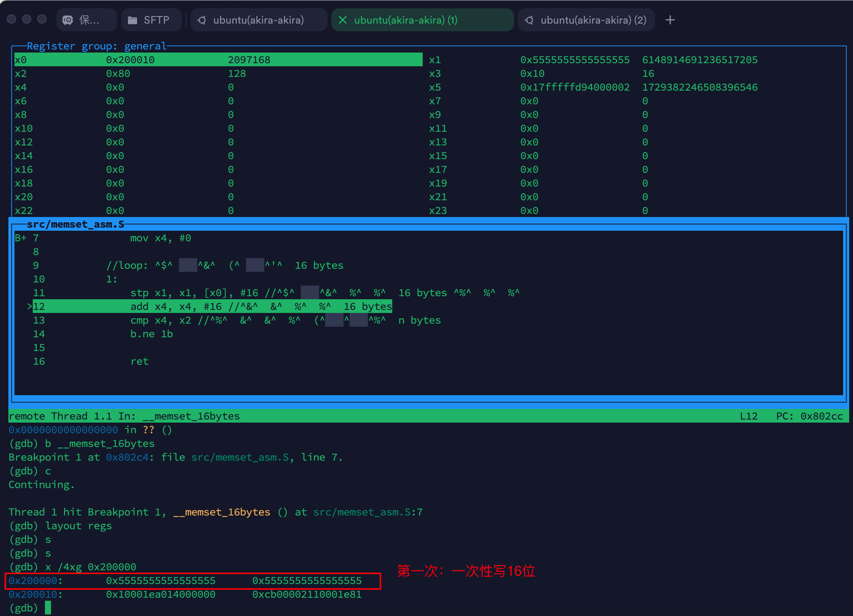
Task: Open the SFTP tab
Action: pyautogui.click(x=156, y=20)
